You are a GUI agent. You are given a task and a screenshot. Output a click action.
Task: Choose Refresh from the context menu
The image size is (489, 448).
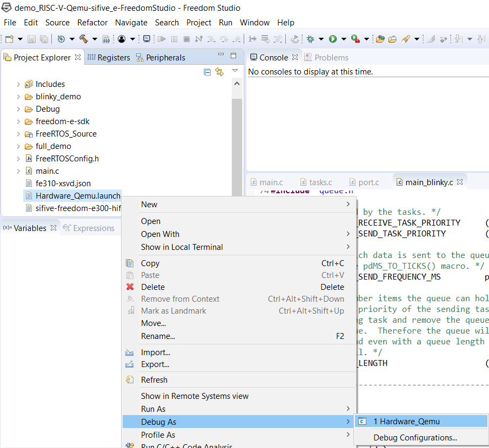pyautogui.click(x=239, y=380)
